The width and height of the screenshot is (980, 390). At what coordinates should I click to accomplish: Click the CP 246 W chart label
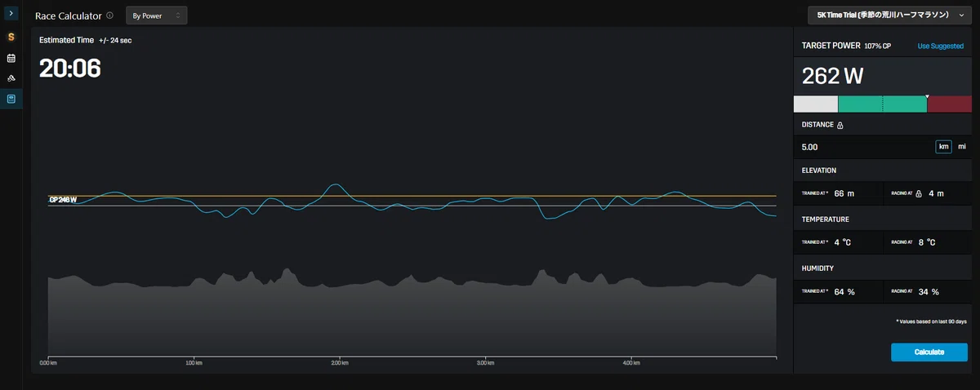tap(63, 199)
